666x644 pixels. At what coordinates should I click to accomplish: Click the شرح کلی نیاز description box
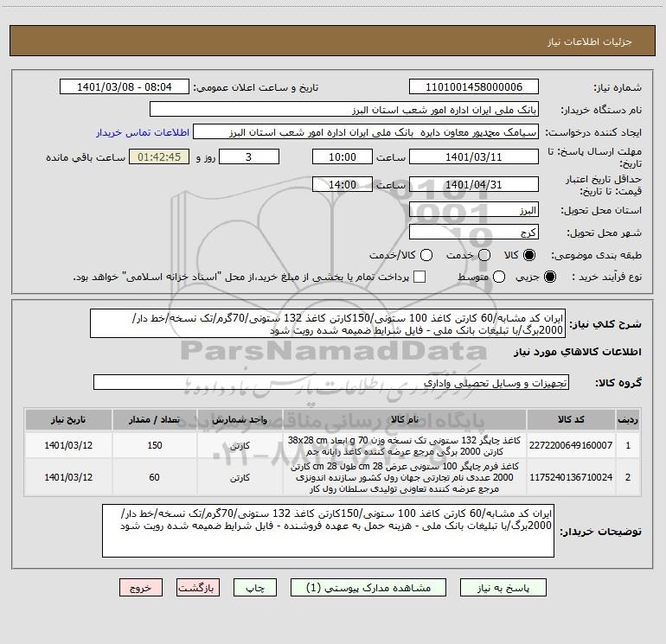[x=328, y=323]
